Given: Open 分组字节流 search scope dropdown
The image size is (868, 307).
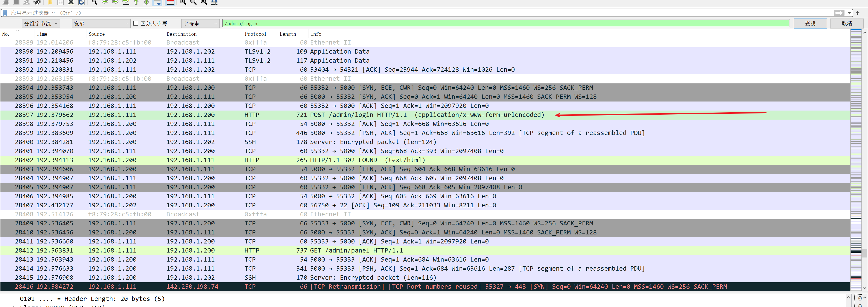Looking at the screenshot, I should [41, 23].
